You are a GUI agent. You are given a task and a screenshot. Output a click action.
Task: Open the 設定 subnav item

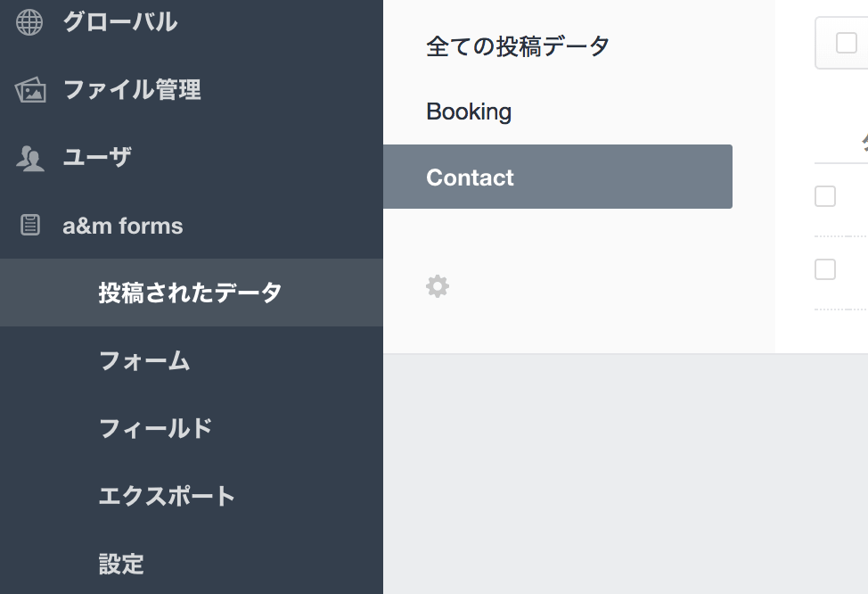tap(121, 564)
